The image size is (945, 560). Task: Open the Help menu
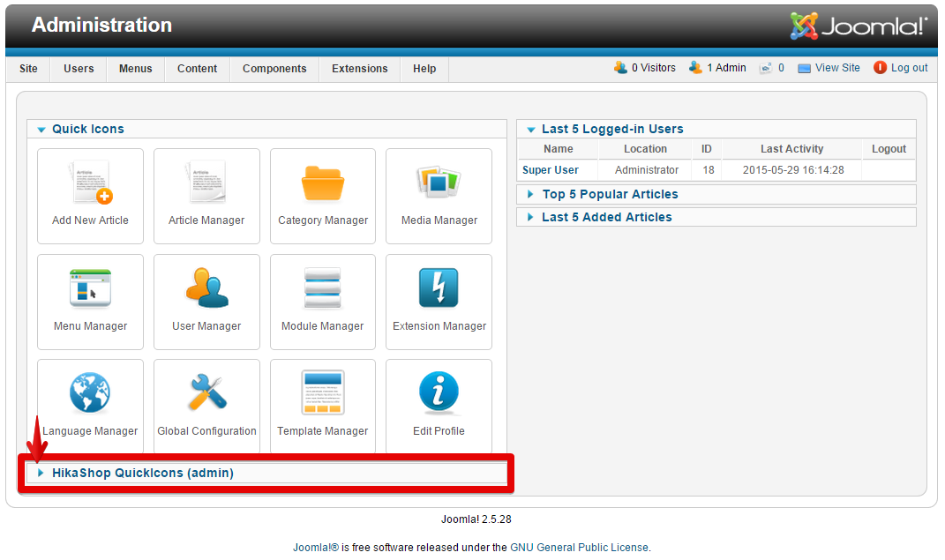[424, 69]
